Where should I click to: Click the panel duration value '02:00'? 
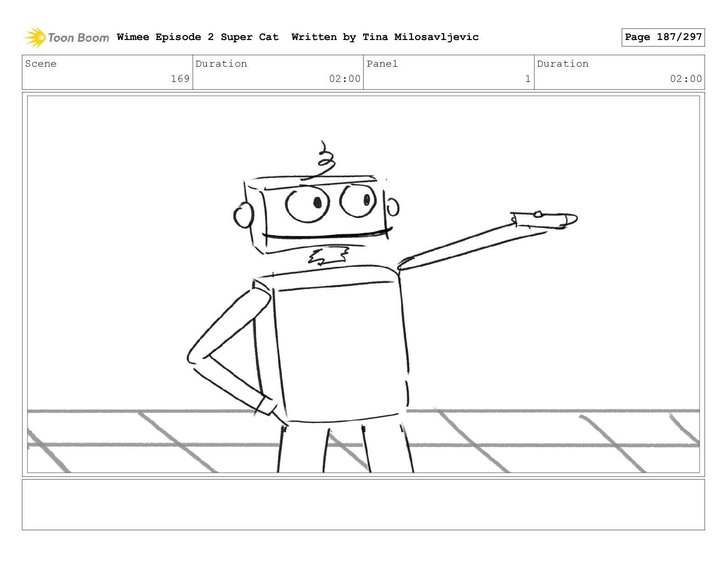coord(686,79)
